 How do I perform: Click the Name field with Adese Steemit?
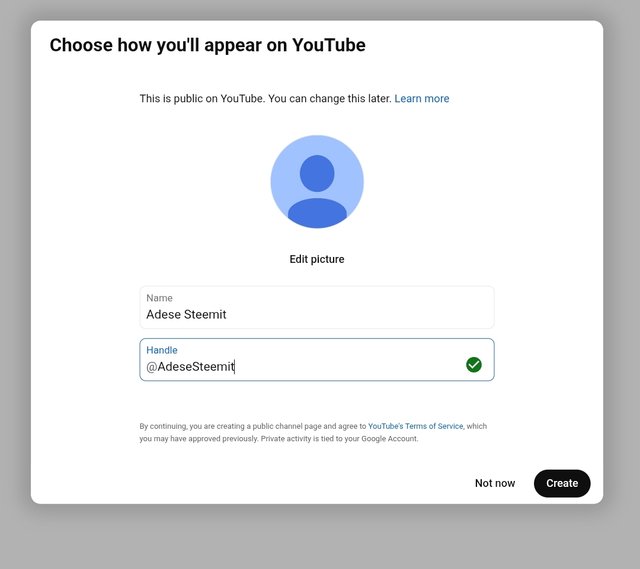[317, 307]
